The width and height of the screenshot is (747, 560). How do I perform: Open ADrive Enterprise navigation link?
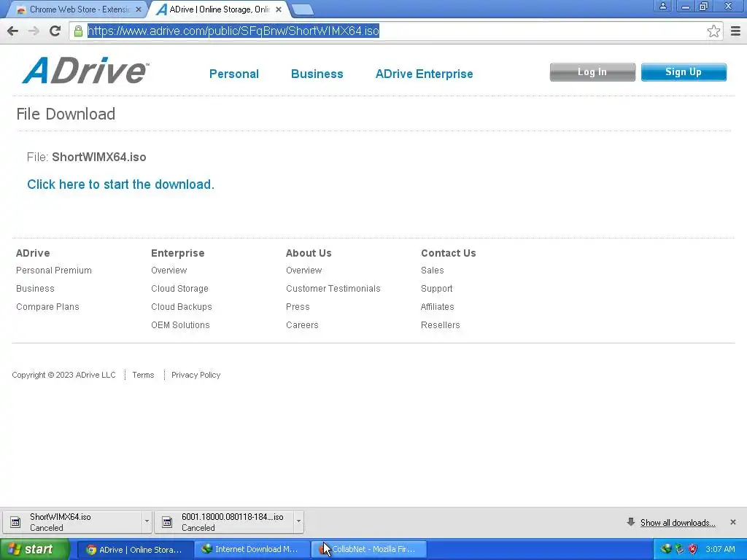coord(424,74)
